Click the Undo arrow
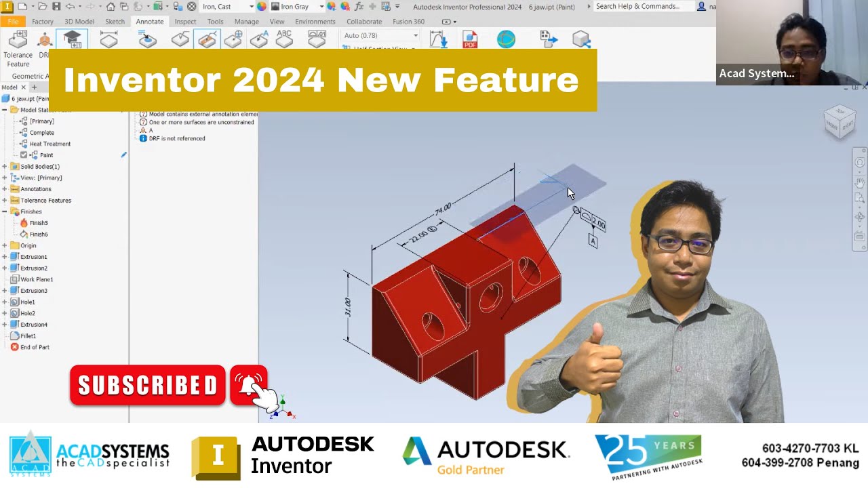Image resolution: width=868 pixels, height=488 pixels. (x=70, y=6)
